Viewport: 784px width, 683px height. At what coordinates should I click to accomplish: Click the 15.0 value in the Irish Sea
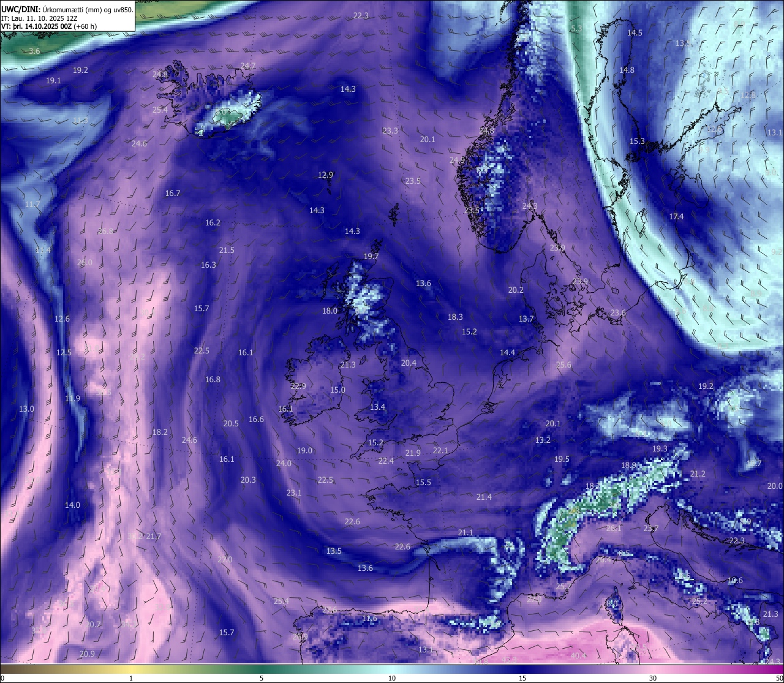coord(337,390)
